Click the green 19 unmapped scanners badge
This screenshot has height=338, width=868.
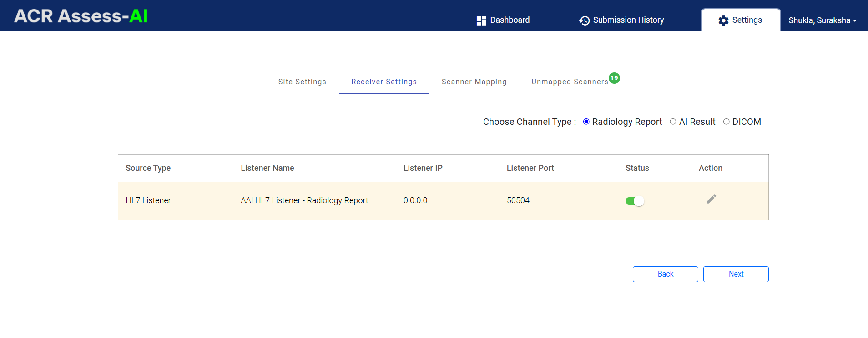tap(614, 78)
